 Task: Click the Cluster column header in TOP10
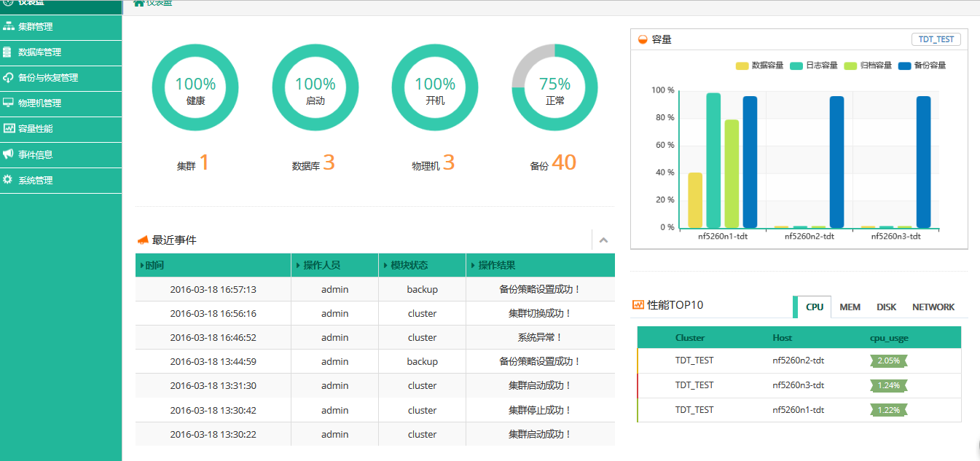click(690, 338)
